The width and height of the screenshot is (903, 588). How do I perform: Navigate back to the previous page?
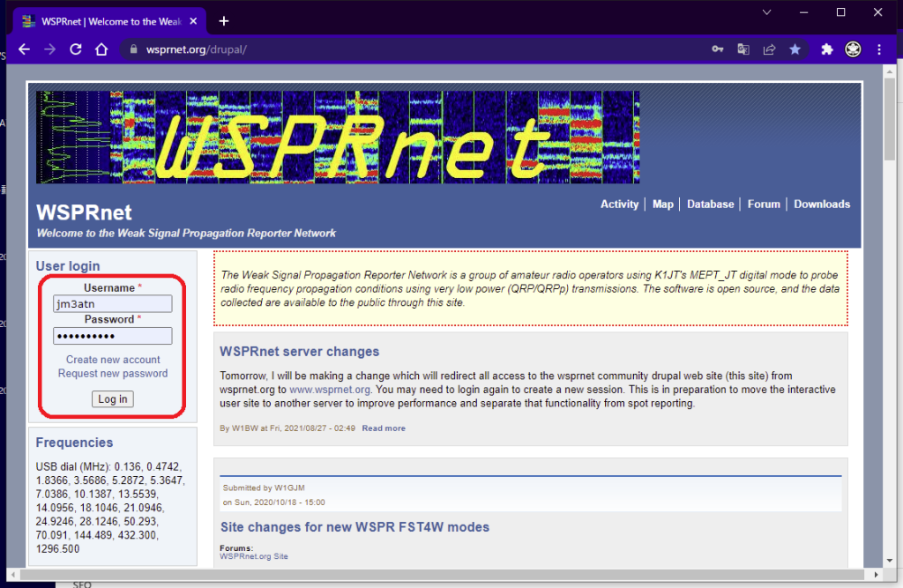click(x=24, y=49)
